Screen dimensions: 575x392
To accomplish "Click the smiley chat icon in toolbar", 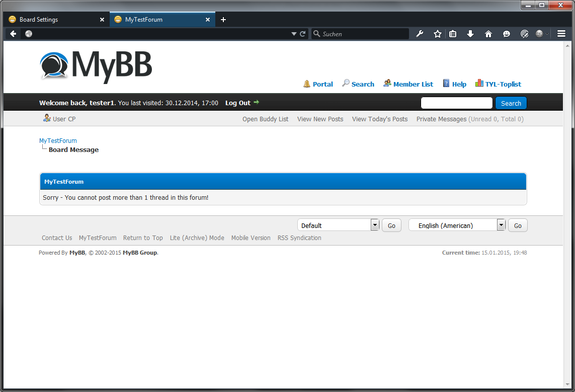I will pyautogui.click(x=507, y=34).
